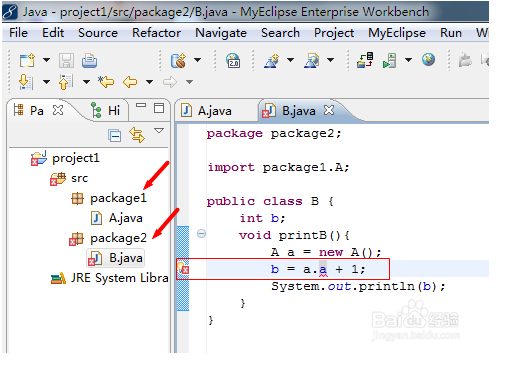The width and height of the screenshot is (506, 373).
Task: Click the error quick-fix marker in gutter
Action: (x=183, y=268)
